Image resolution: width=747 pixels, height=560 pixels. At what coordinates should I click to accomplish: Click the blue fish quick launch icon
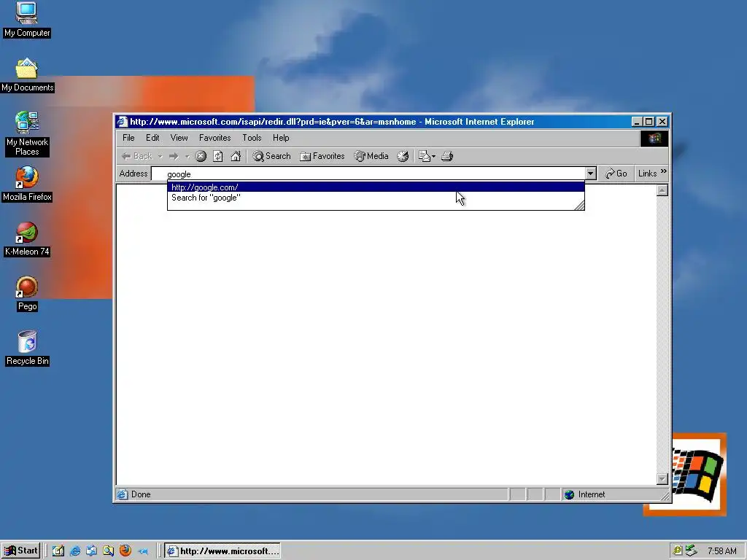click(x=143, y=551)
